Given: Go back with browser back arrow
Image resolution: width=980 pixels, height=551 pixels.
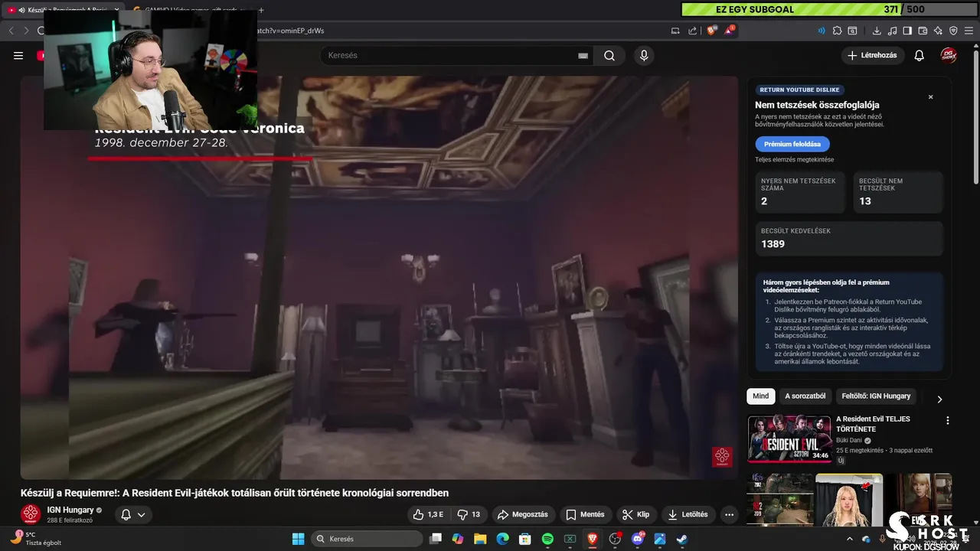Looking at the screenshot, I should [11, 31].
